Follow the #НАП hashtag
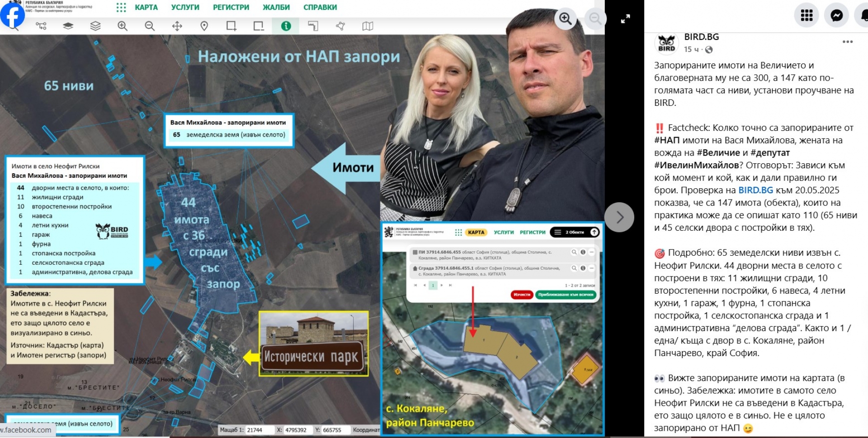This screenshot has height=438, width=868. click(667, 140)
